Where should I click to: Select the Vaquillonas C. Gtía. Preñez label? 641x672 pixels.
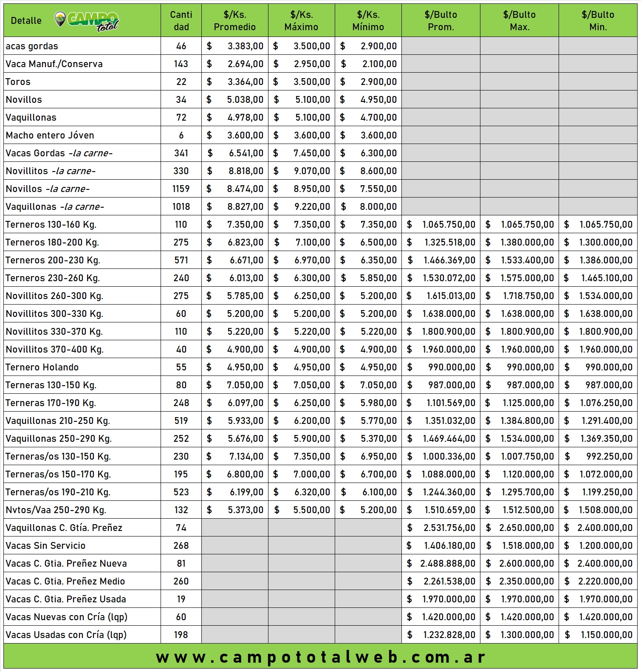pos(64,528)
